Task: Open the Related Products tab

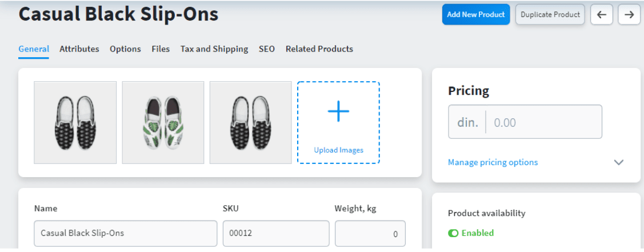Action: 319,49
